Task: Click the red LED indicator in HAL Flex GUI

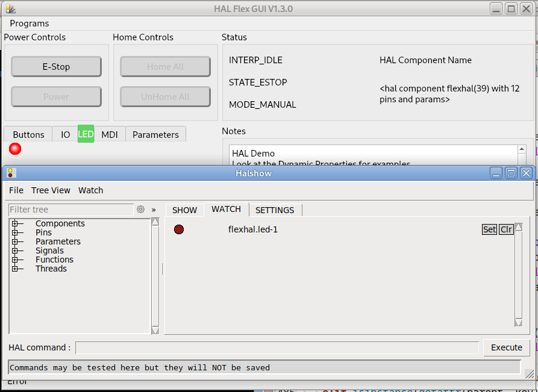Action: pyautogui.click(x=15, y=149)
